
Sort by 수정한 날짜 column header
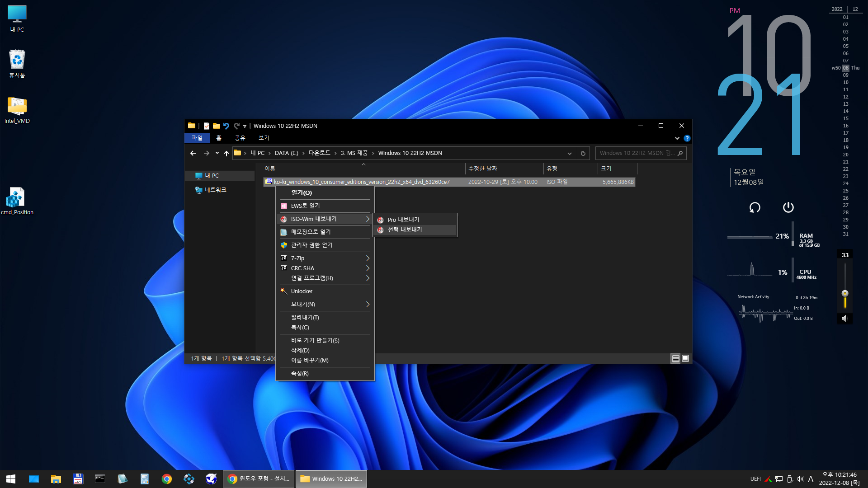pos(504,169)
